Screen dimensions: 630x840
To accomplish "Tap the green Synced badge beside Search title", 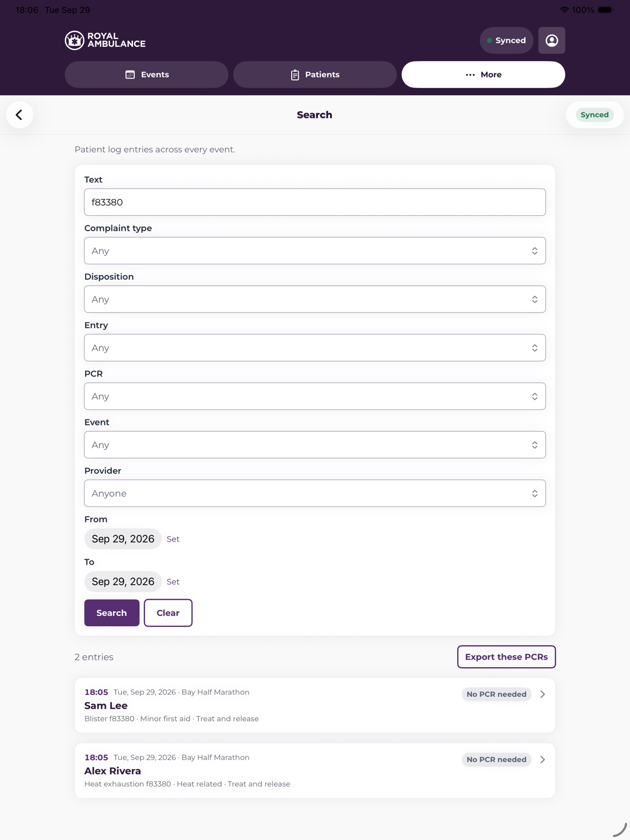I will pos(595,115).
